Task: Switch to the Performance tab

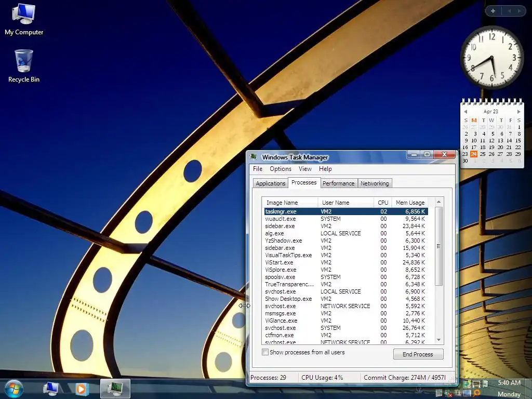Action: pos(338,183)
